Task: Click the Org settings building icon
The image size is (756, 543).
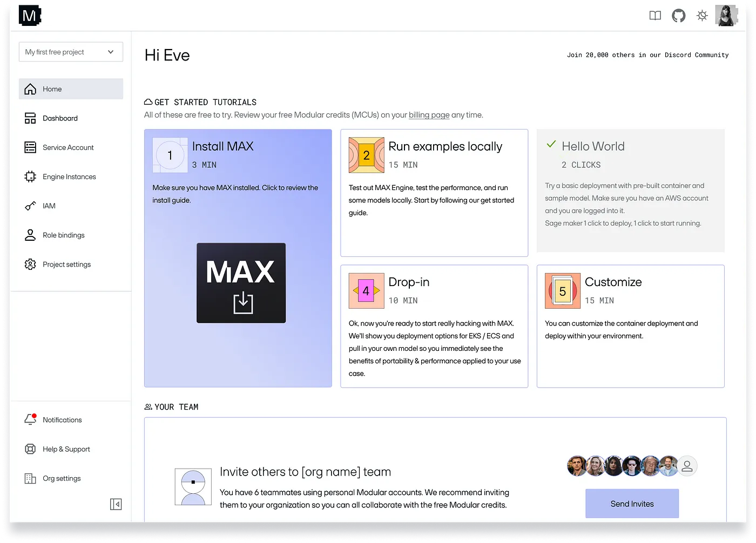Action: click(30, 478)
